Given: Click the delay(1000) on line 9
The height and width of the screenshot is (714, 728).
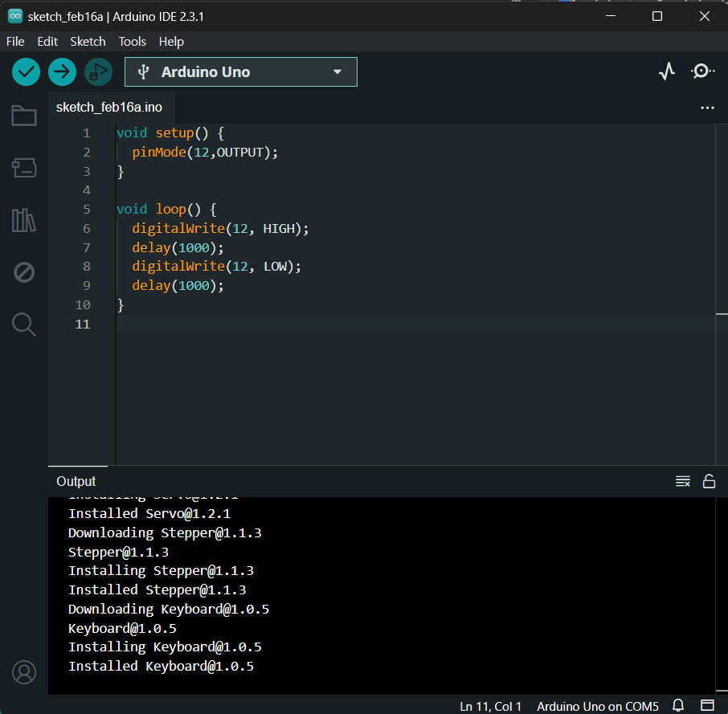Looking at the screenshot, I should pyautogui.click(x=178, y=286).
